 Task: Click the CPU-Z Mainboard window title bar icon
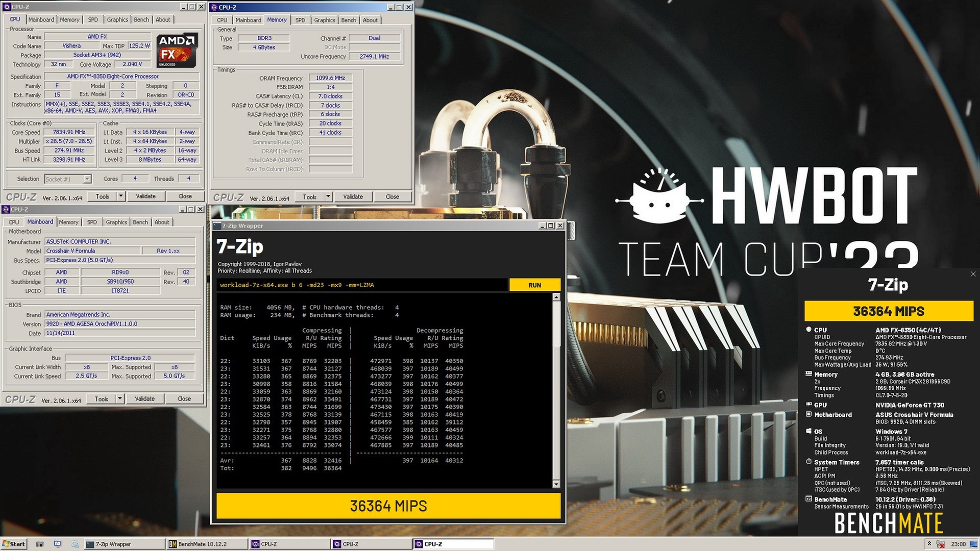(6, 209)
